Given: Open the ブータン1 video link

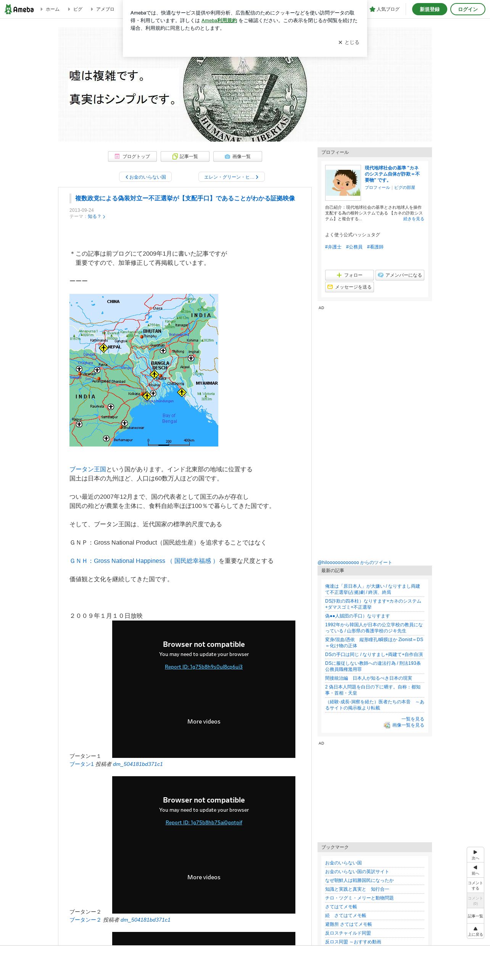Looking at the screenshot, I should pos(82,764).
